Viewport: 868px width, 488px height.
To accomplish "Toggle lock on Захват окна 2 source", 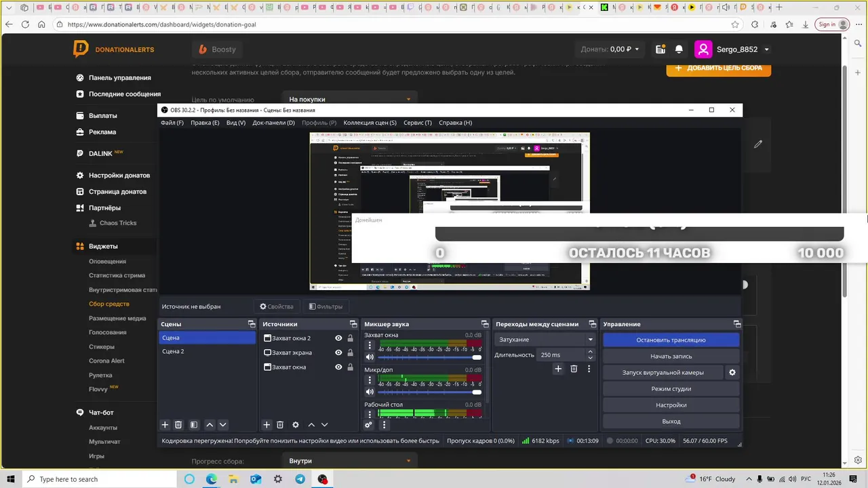I will [350, 338].
